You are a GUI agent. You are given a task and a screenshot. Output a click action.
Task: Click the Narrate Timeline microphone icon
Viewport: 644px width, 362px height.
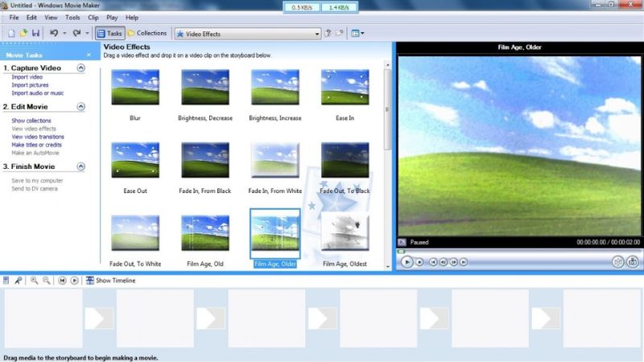(18, 280)
